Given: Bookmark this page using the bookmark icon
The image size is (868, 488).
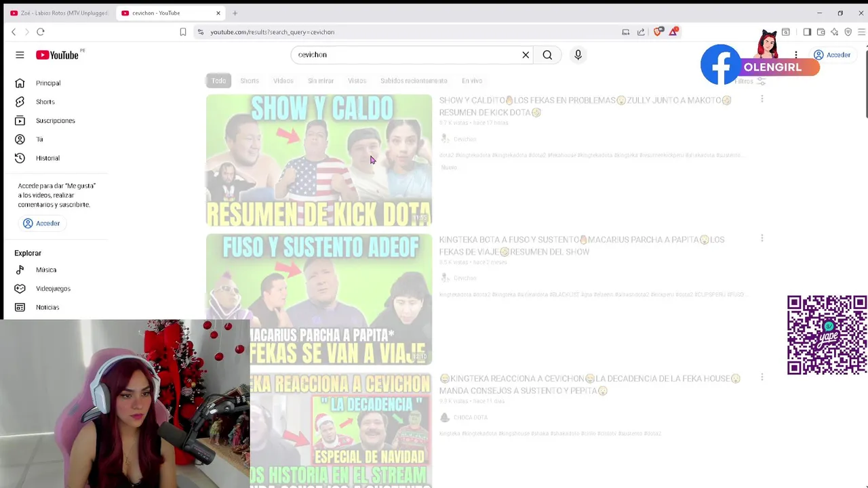Looking at the screenshot, I should (183, 32).
